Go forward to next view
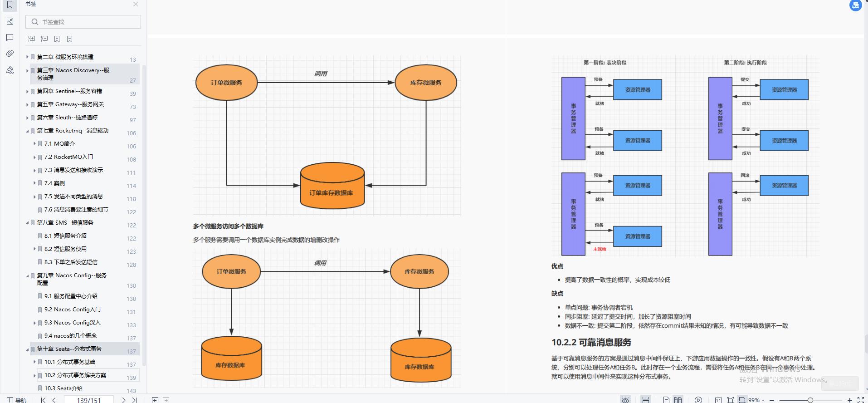Viewport: 868px width, 403px height. coord(166,400)
